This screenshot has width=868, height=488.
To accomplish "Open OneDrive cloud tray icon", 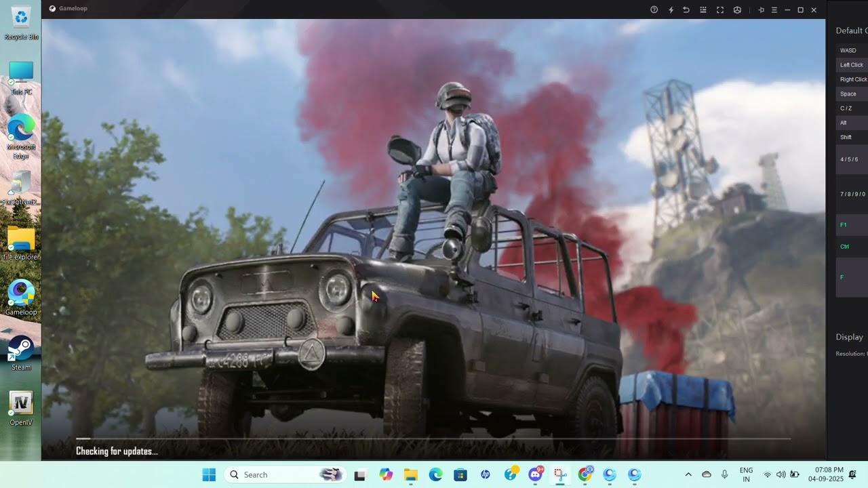I will tap(707, 474).
